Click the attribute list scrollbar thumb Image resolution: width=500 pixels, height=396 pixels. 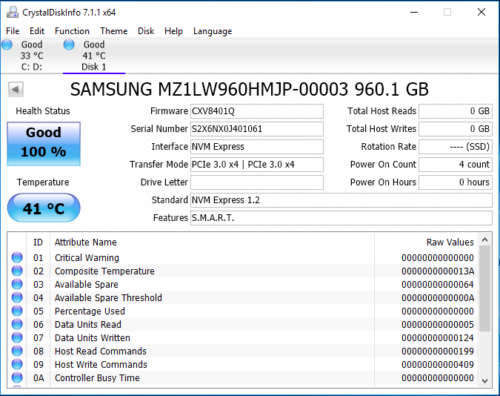coord(485,289)
